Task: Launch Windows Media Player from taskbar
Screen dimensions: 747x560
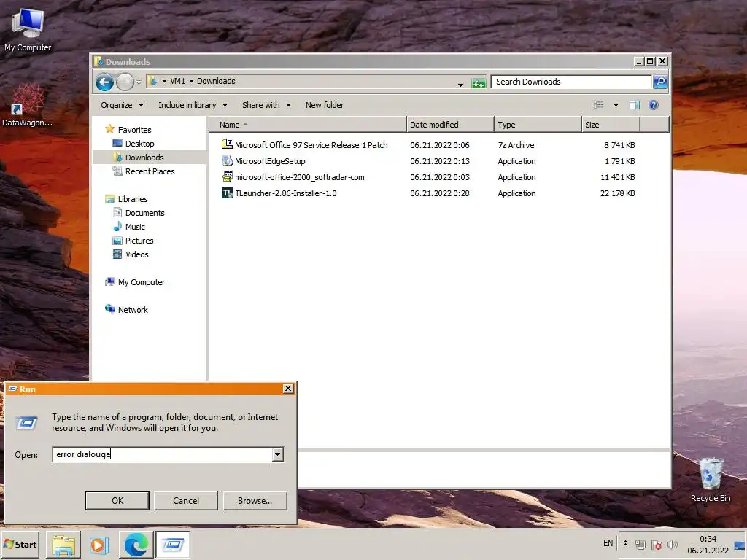Action: coord(99,545)
